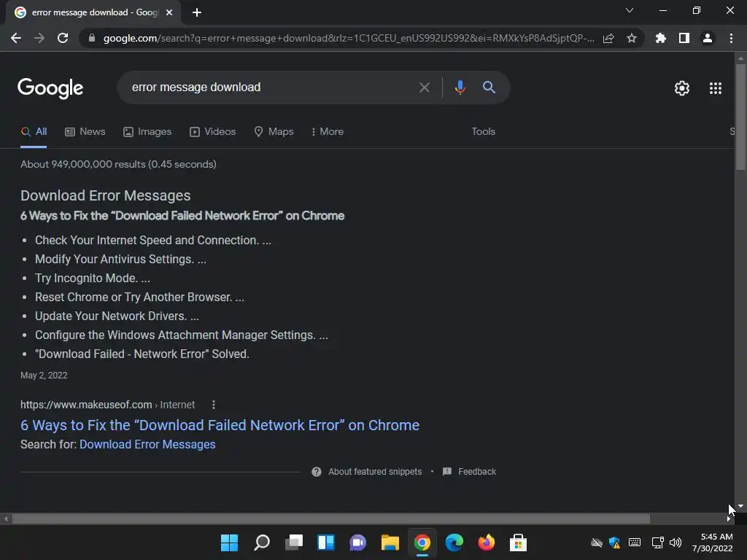
Task: Share this page icon in address bar
Action: pyautogui.click(x=608, y=38)
